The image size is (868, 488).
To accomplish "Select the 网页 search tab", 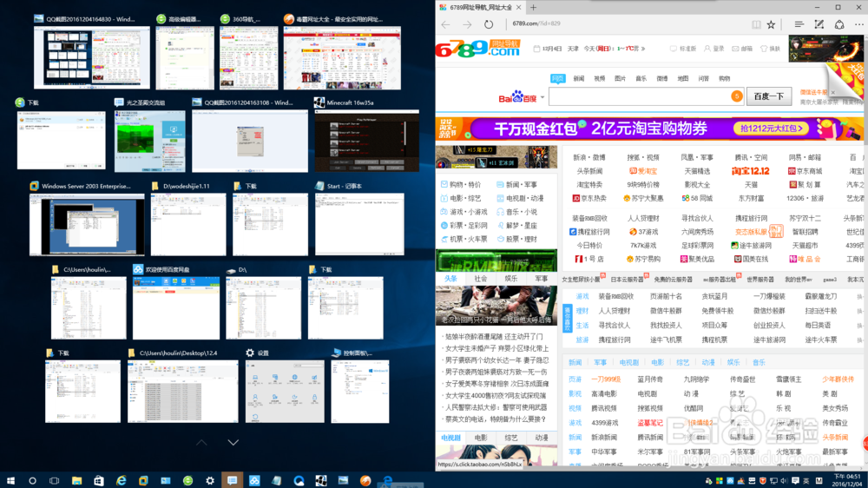I will point(557,79).
